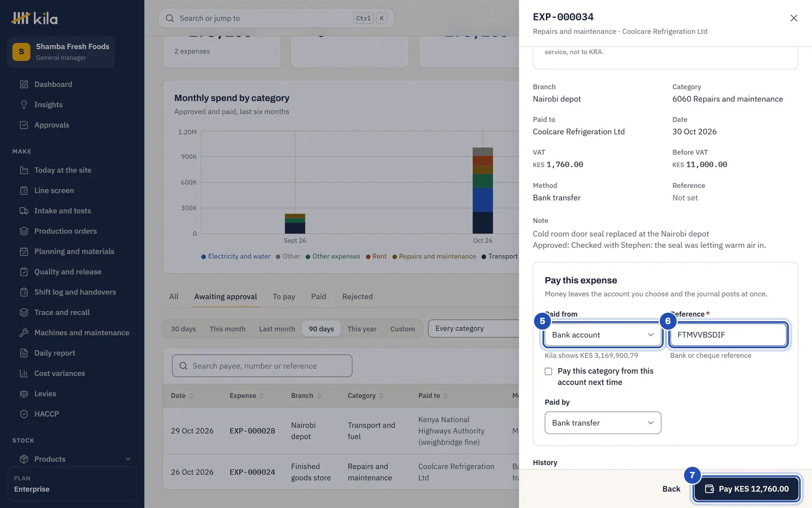Click the Insights lightbulb icon
Screen dimensions: 812x508
[x=24, y=105]
